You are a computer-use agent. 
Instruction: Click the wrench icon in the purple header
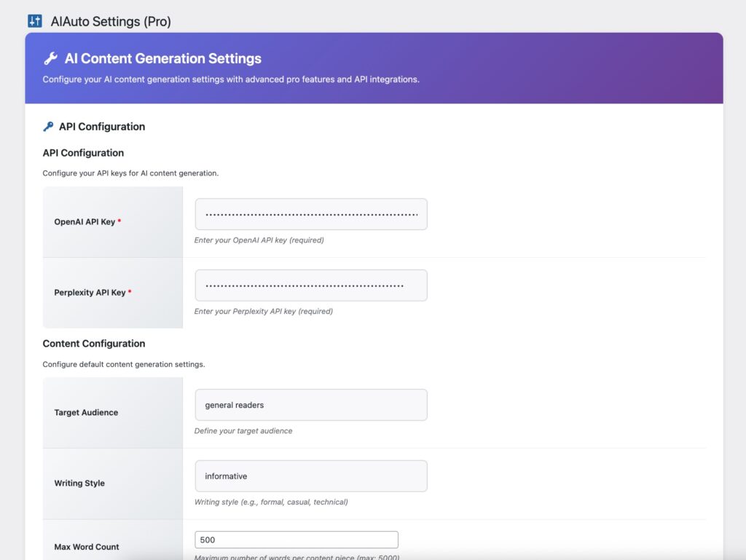50,59
